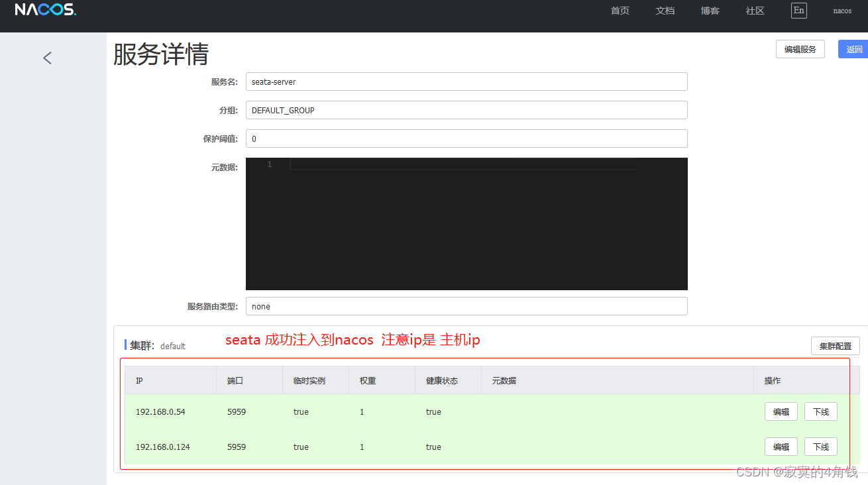Focus the 服务名 field seata-server

(466, 81)
